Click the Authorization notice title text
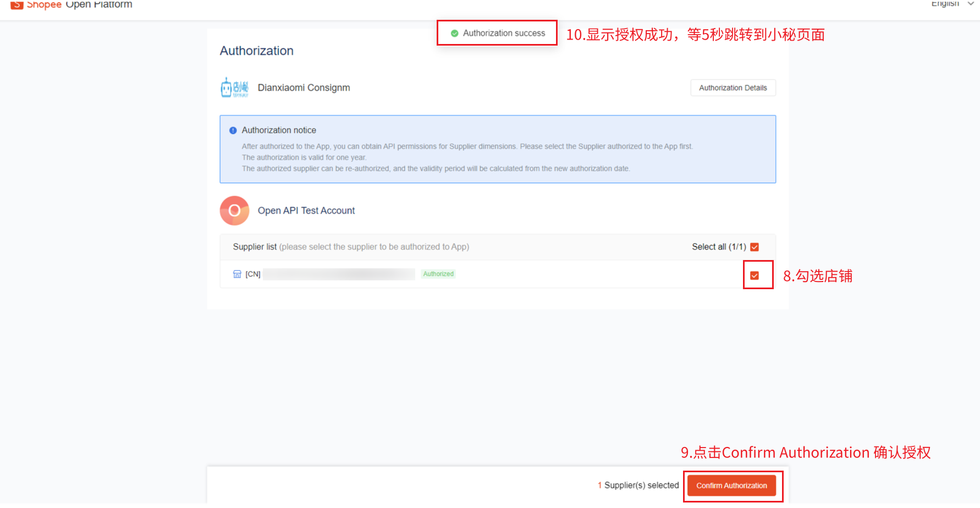The image size is (980, 508). point(279,130)
